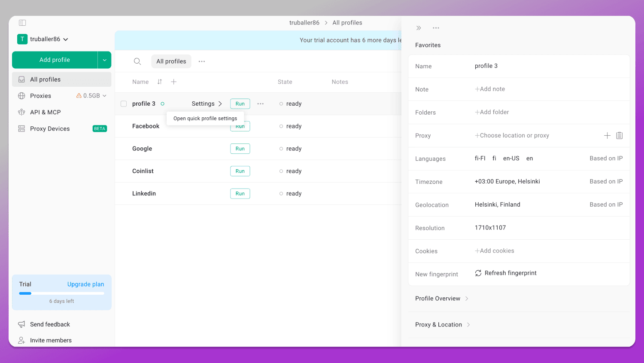This screenshot has height=363, width=644.
Task: Paste proxy using clipboard icon
Action: [x=620, y=135]
